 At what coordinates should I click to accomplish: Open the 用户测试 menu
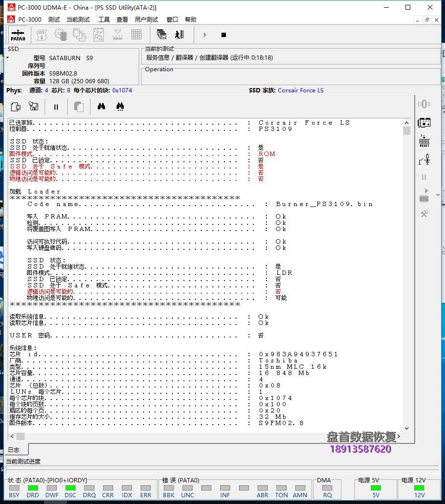pos(146,20)
